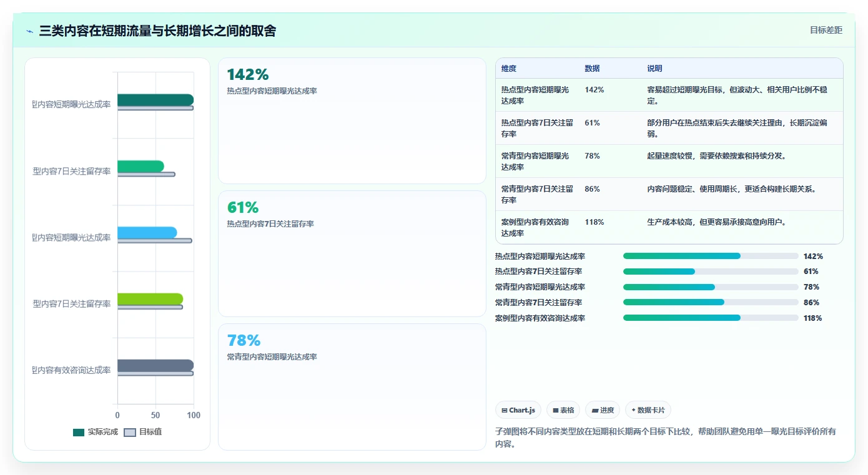Viewport: 868px width, 475px height.
Task: Click the 142% label beside the progress bar
Action: (813, 257)
